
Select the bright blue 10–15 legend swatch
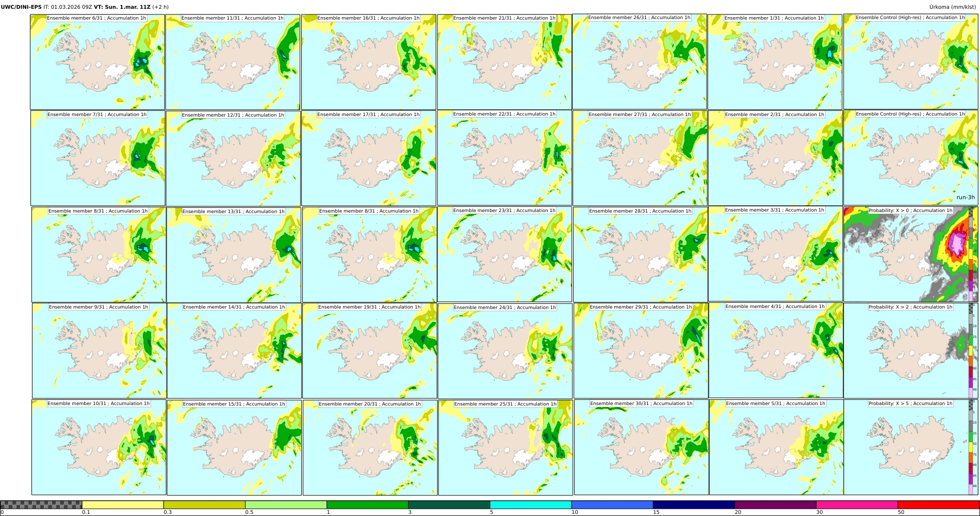tap(612, 505)
